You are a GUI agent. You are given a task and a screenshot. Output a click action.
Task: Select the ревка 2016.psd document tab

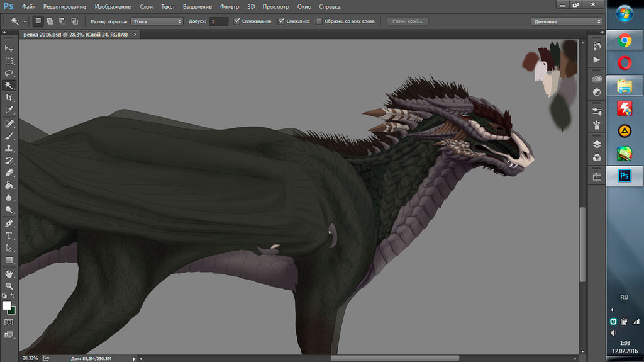pos(75,35)
